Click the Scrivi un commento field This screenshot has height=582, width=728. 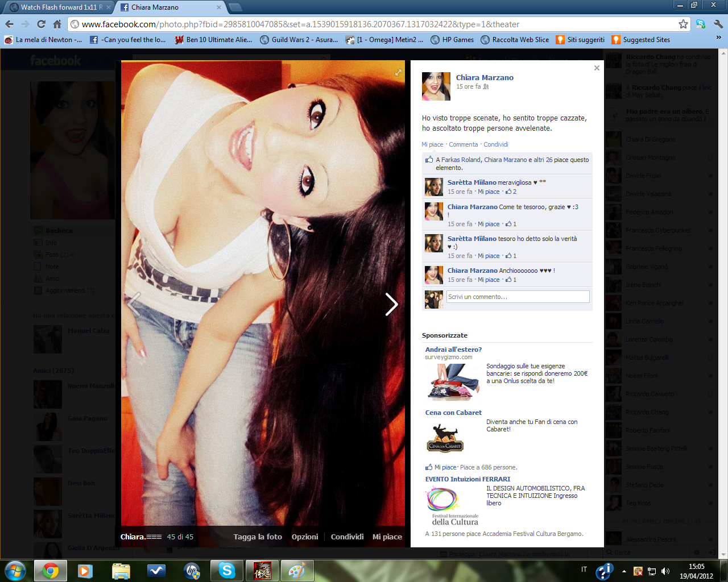(x=518, y=297)
